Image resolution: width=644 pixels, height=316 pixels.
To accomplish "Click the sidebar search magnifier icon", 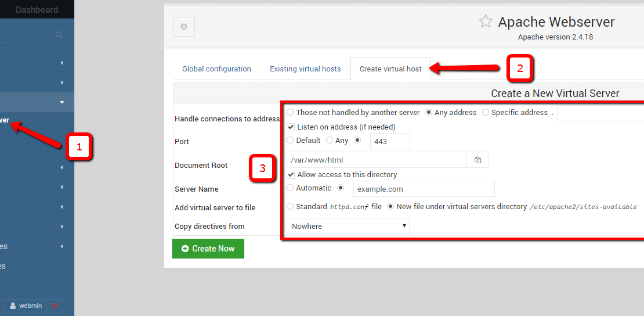I will [59, 35].
